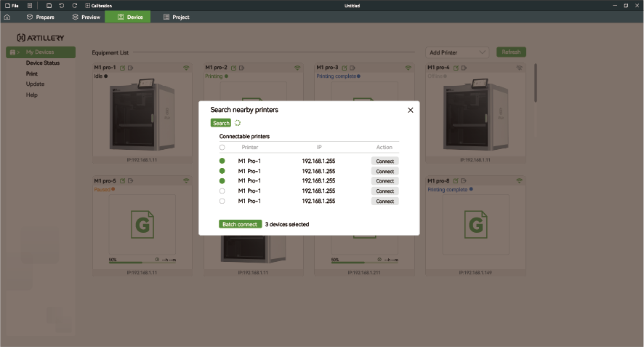Click the save icon in title bar
644x347 pixels.
49,6
